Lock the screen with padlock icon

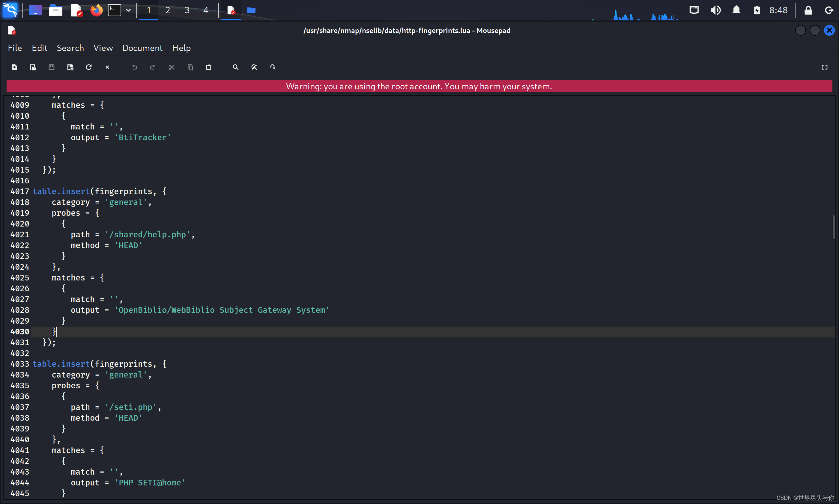tap(808, 10)
